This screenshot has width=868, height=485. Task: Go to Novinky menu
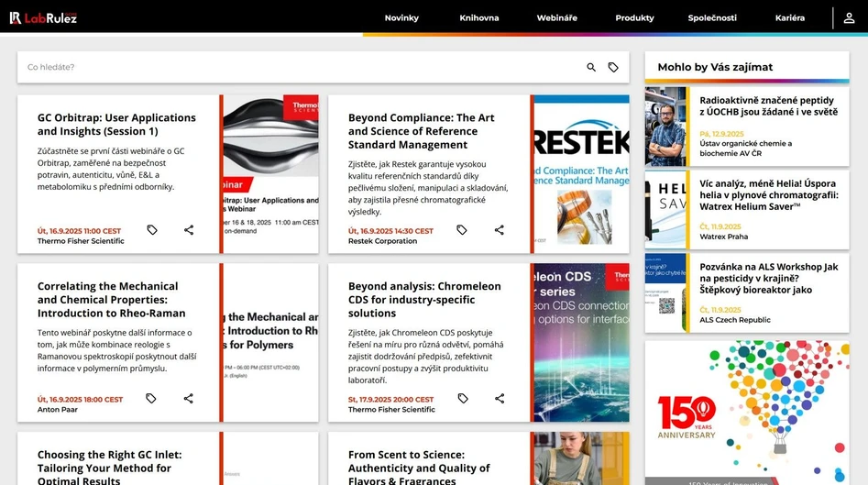401,17
